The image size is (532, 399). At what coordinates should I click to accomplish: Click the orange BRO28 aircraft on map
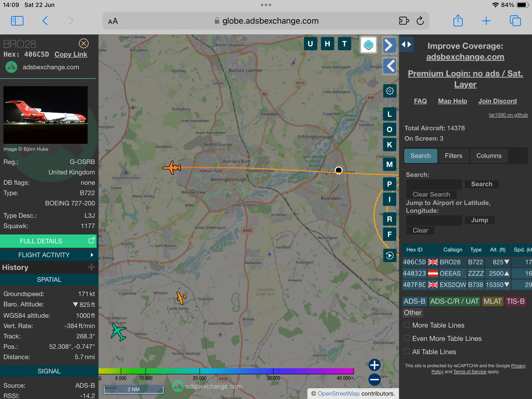pyautogui.click(x=172, y=168)
